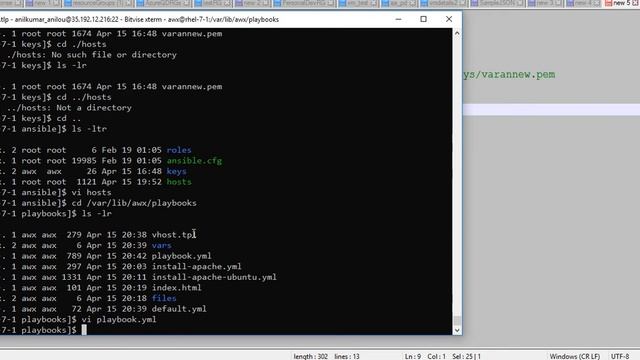
Task: Click '../hosts: Not a directory' message
Action: (69, 108)
